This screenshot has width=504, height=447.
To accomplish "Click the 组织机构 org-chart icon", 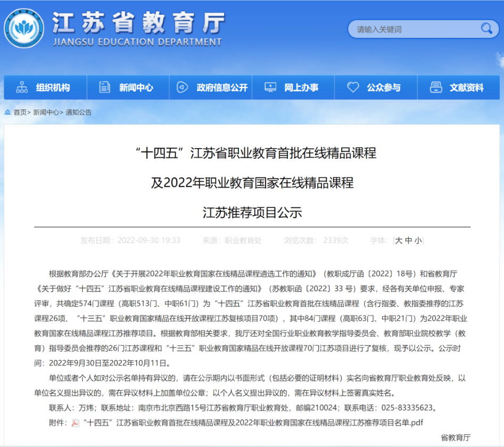I will click(22, 87).
